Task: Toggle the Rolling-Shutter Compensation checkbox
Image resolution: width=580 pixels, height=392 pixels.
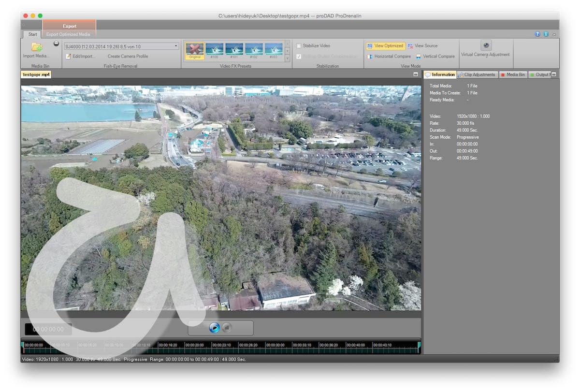Action: pos(299,57)
